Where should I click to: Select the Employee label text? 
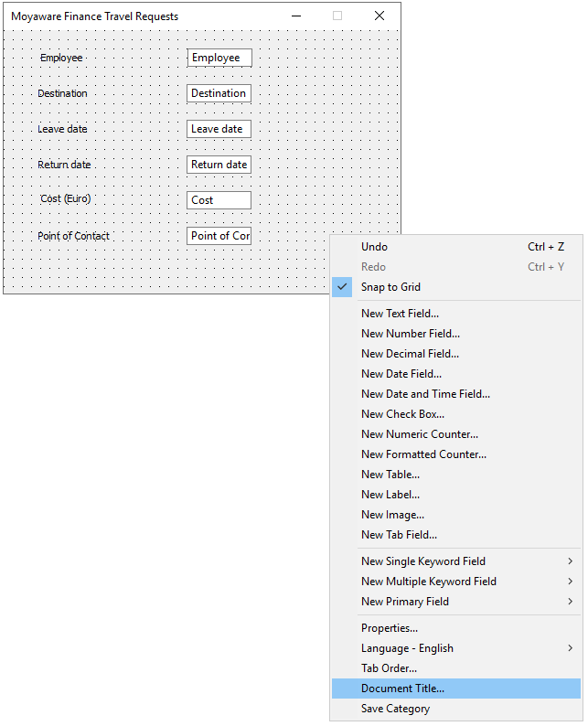(x=61, y=58)
